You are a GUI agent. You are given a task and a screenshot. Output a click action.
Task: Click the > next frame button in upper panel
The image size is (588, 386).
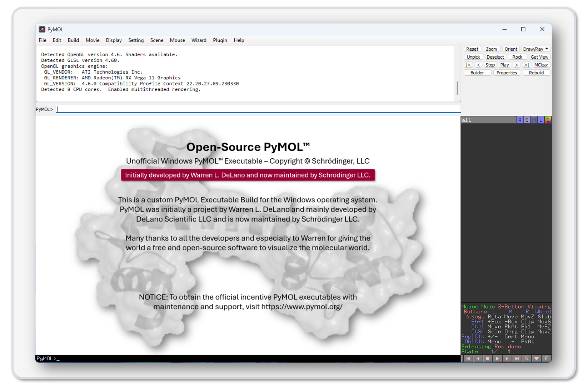[x=517, y=65]
